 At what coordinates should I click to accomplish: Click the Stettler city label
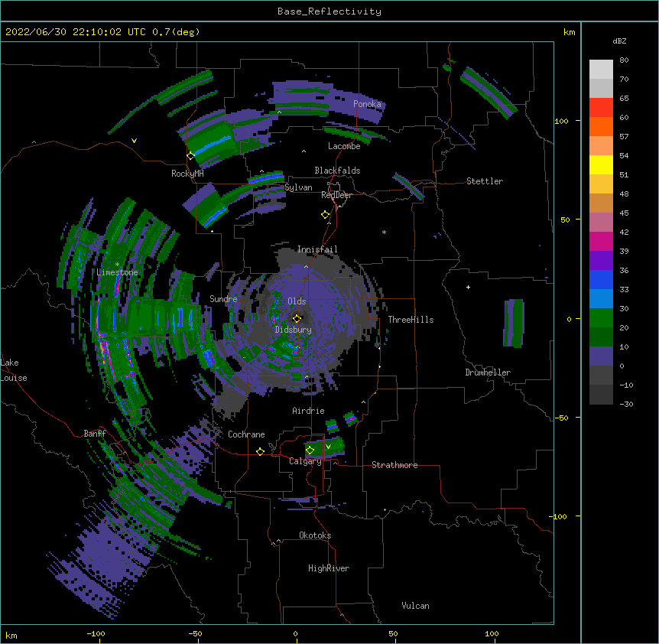click(x=485, y=181)
